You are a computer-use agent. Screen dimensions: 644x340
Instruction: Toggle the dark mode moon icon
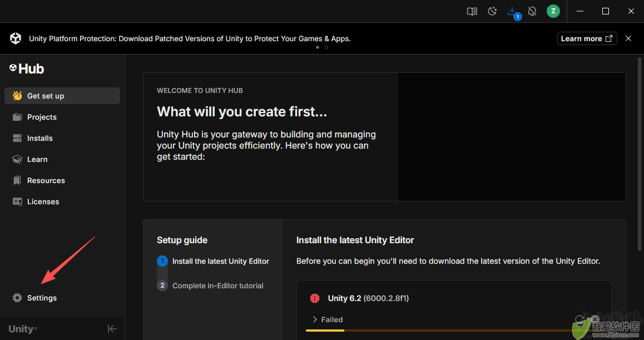(x=492, y=11)
